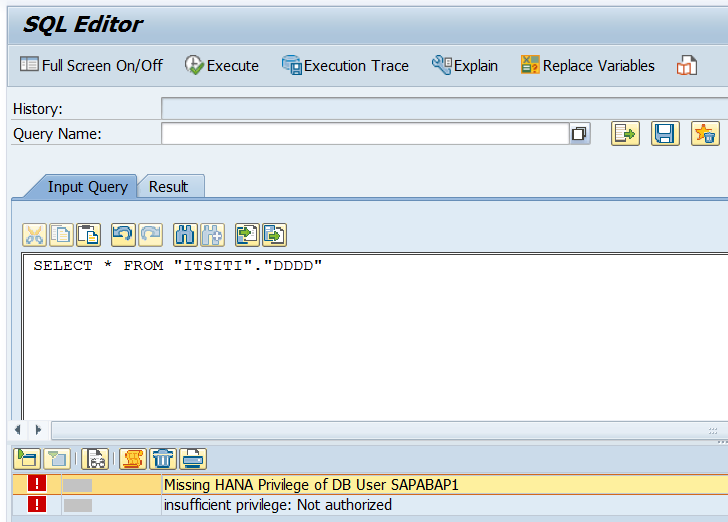The image size is (728, 522).
Task: Click the Copy icon in editor toolbar
Action: pos(61,235)
